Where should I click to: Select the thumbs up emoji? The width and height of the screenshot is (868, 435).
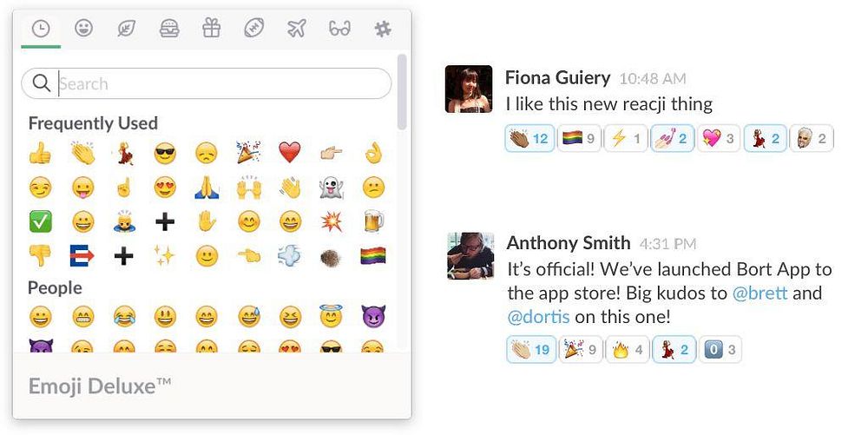41,154
